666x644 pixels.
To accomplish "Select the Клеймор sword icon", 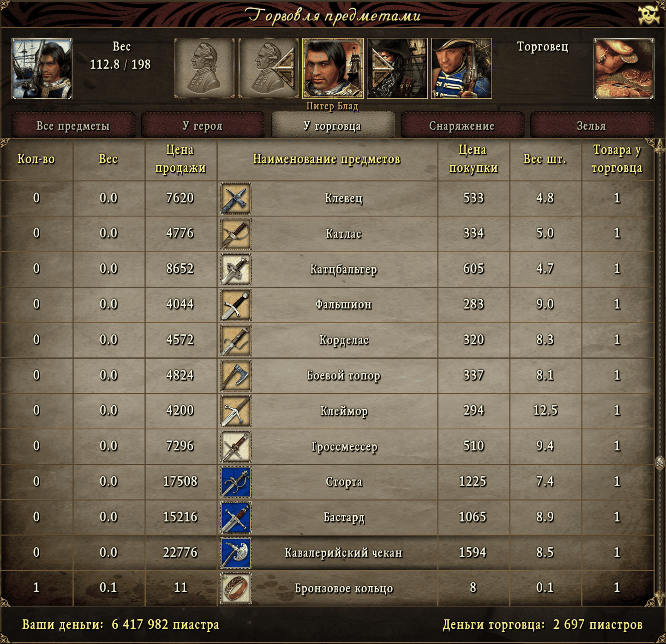I will [x=236, y=411].
